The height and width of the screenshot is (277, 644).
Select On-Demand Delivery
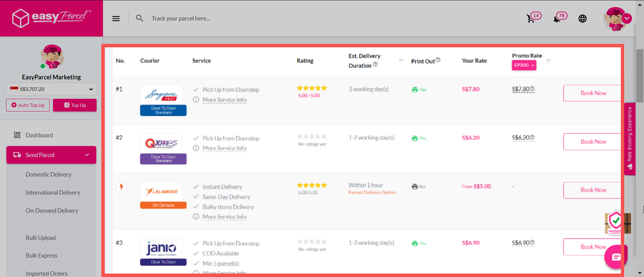(52, 211)
